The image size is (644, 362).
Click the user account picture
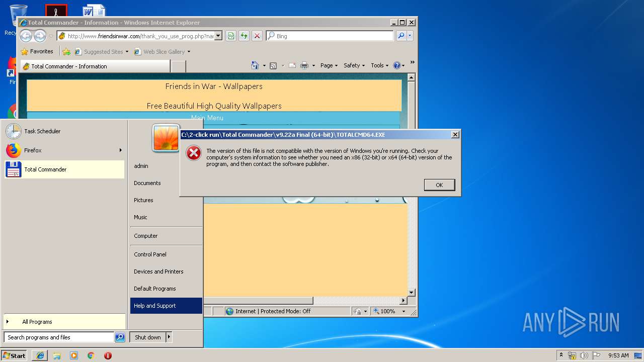pyautogui.click(x=166, y=138)
